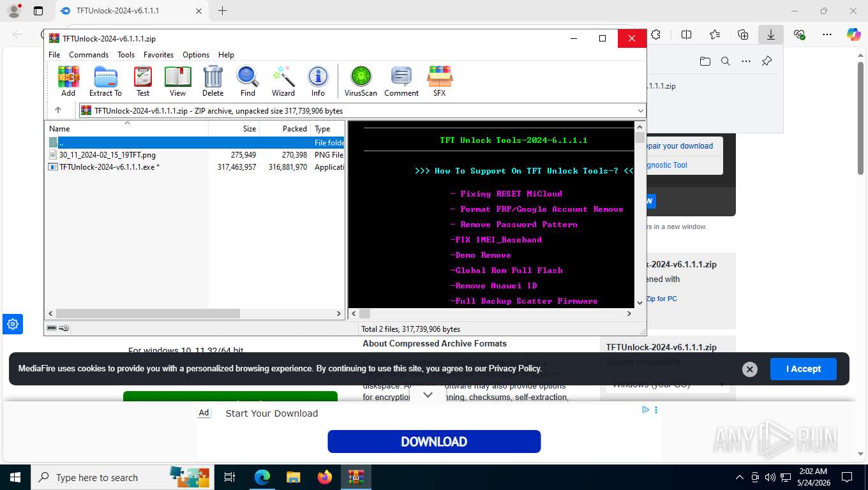Dismiss the cookie banner with X
The height and width of the screenshot is (490, 868).
click(x=750, y=369)
